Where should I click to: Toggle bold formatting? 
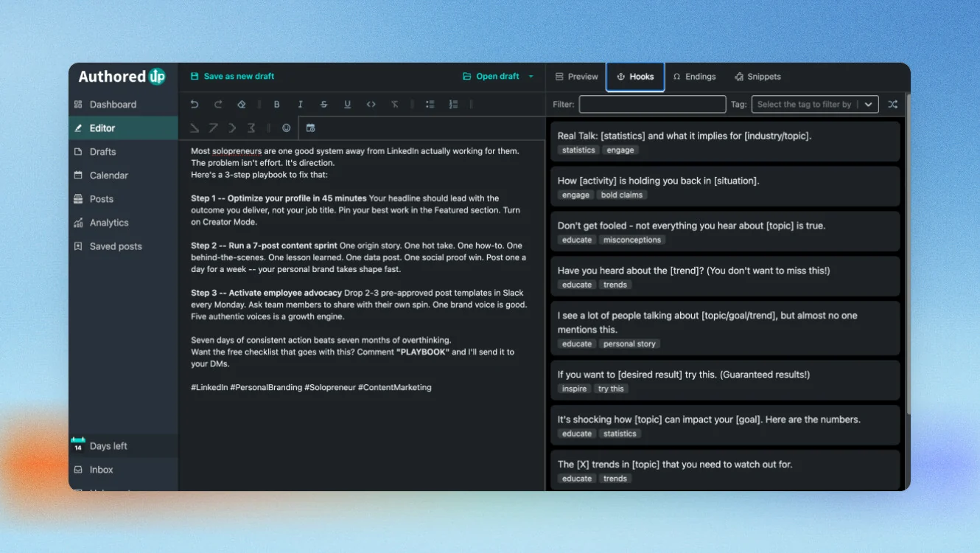pos(277,105)
